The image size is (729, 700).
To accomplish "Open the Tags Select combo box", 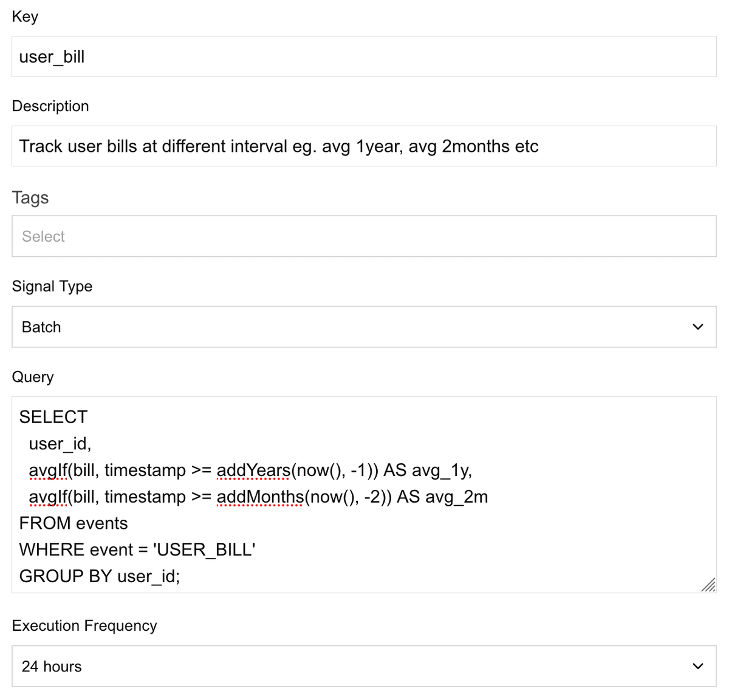I will pos(364,236).
